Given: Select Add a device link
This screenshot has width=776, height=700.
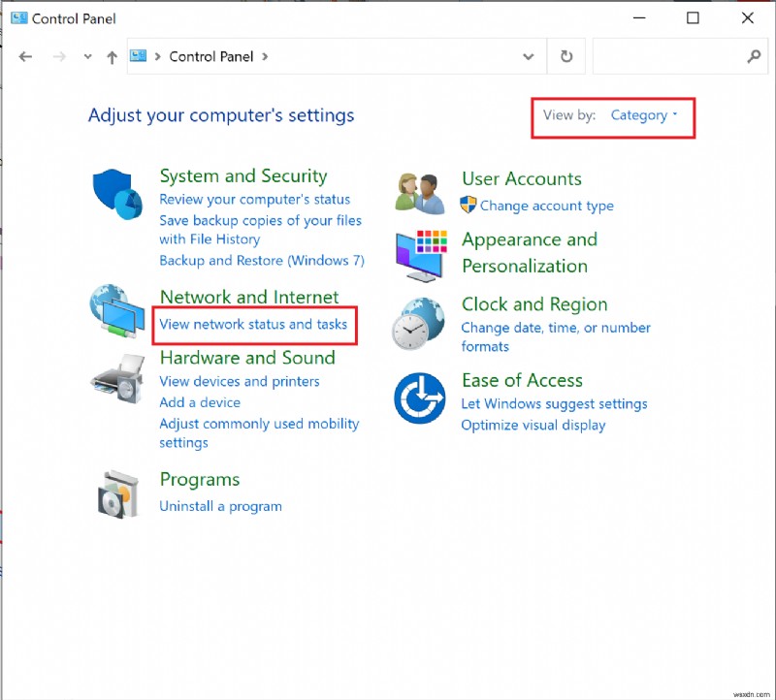Looking at the screenshot, I should point(200,402).
